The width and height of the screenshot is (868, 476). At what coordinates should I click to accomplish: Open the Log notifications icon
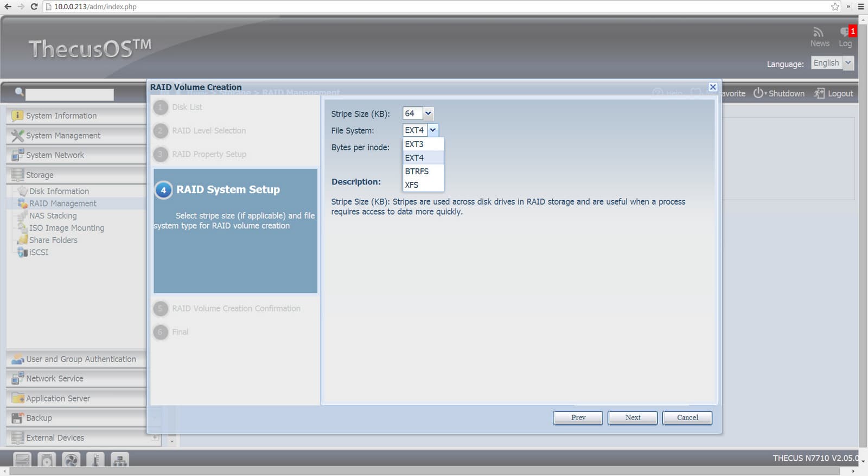tap(845, 32)
